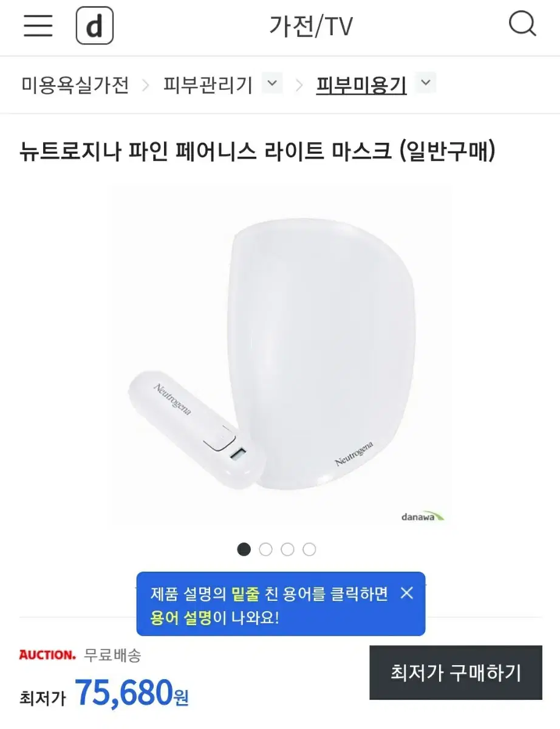
Task: Click the 최저가 구매하기 button
Action: pyautogui.click(x=456, y=673)
